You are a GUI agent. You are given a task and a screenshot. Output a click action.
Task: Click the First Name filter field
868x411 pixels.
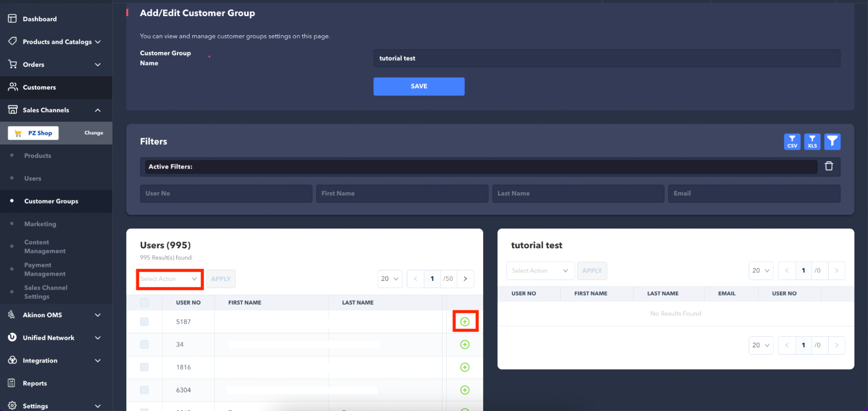pos(402,194)
